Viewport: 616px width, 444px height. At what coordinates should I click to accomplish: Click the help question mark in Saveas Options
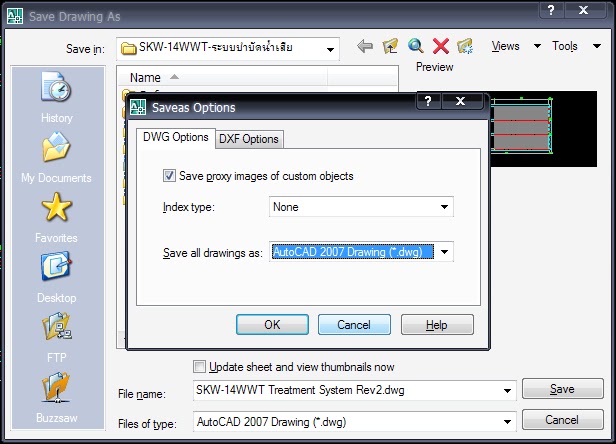(428, 101)
